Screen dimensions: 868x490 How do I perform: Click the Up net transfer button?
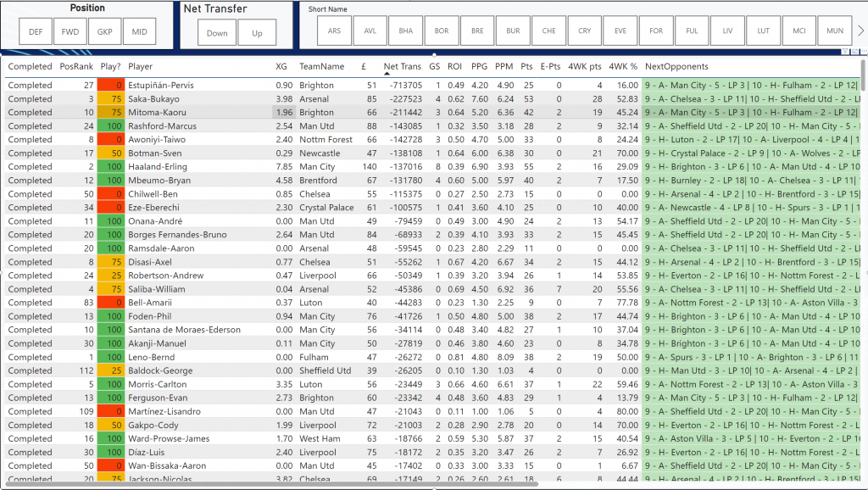point(257,33)
